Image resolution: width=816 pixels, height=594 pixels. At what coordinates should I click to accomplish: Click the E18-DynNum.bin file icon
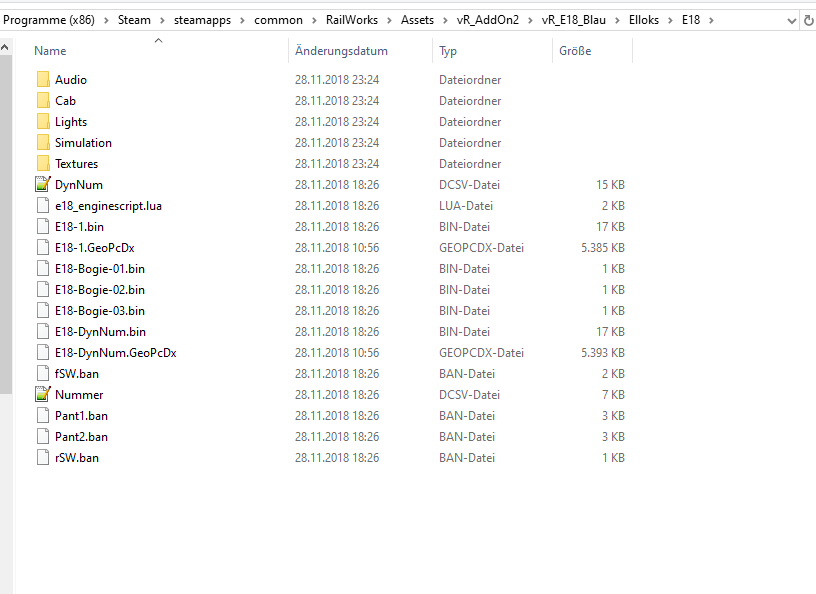[x=43, y=332]
